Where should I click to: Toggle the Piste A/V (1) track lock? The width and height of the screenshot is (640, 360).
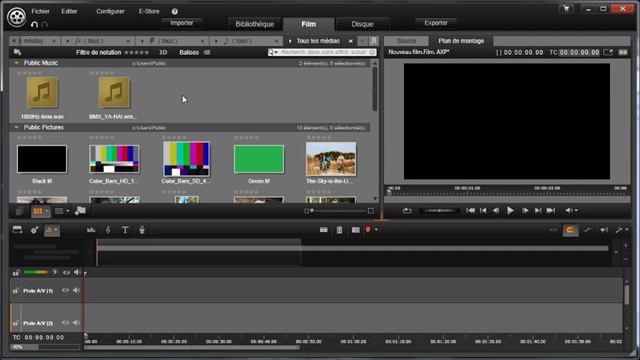pyautogui.click(x=16, y=291)
